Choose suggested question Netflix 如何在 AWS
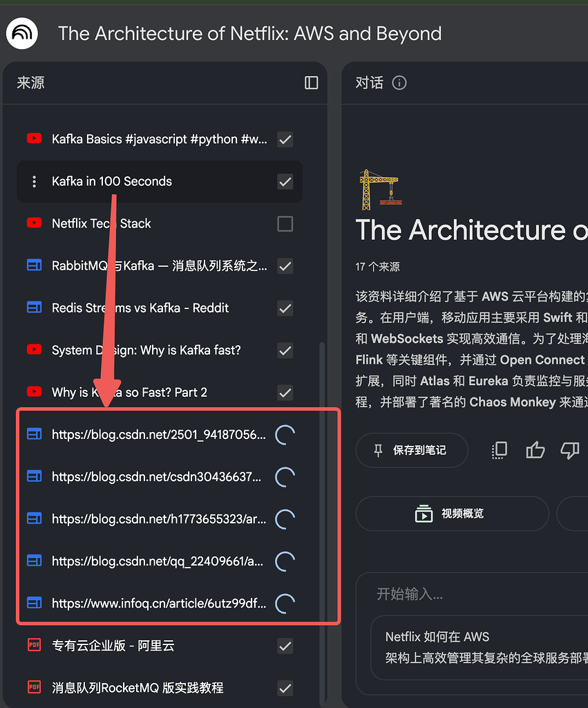This screenshot has height=708, width=588. pyautogui.click(x=480, y=647)
